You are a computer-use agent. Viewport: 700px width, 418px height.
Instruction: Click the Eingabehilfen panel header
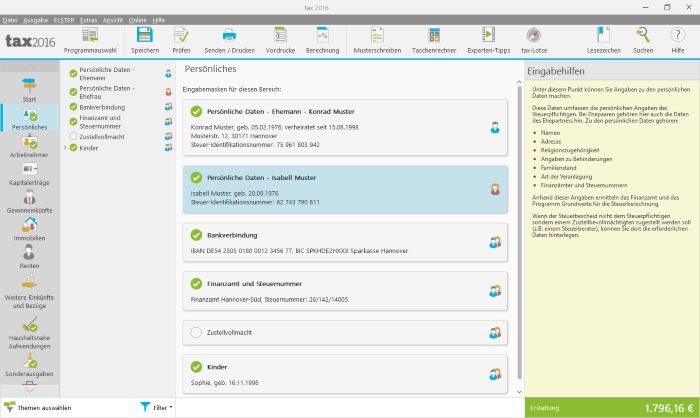[612, 71]
